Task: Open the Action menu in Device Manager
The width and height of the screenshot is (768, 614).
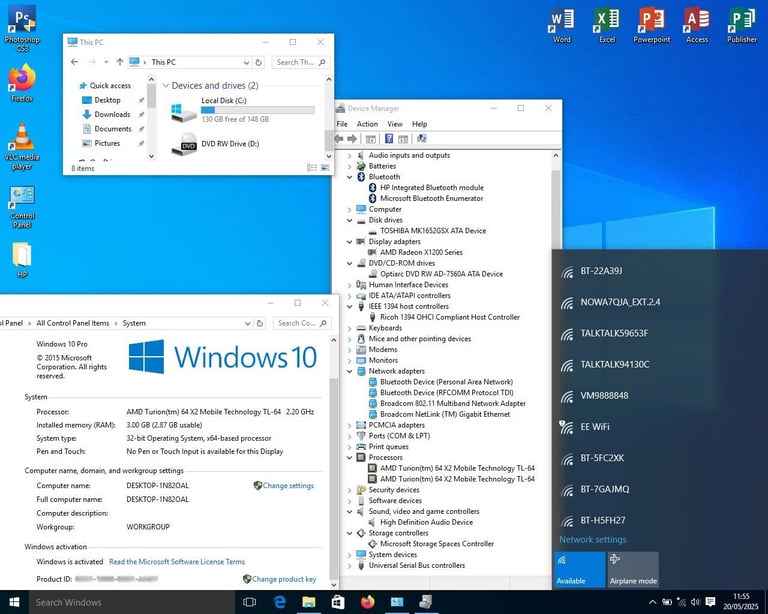Action: click(x=367, y=124)
